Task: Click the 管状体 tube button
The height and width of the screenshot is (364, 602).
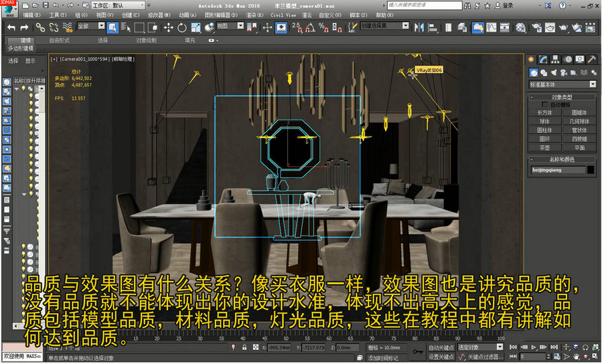Action: click(x=579, y=130)
